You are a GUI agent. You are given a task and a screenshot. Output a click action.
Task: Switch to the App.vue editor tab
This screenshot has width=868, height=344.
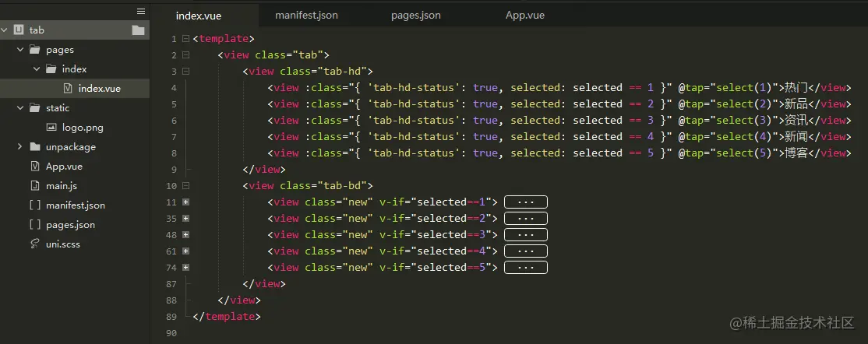point(525,15)
